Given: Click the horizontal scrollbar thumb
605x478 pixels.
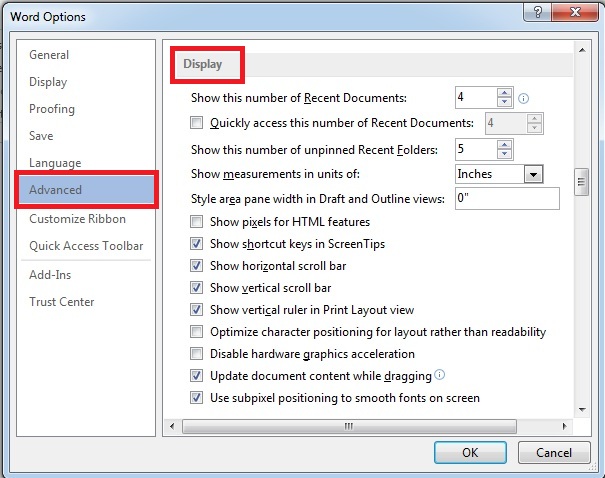Looking at the screenshot, I should pyautogui.click(x=349, y=426).
